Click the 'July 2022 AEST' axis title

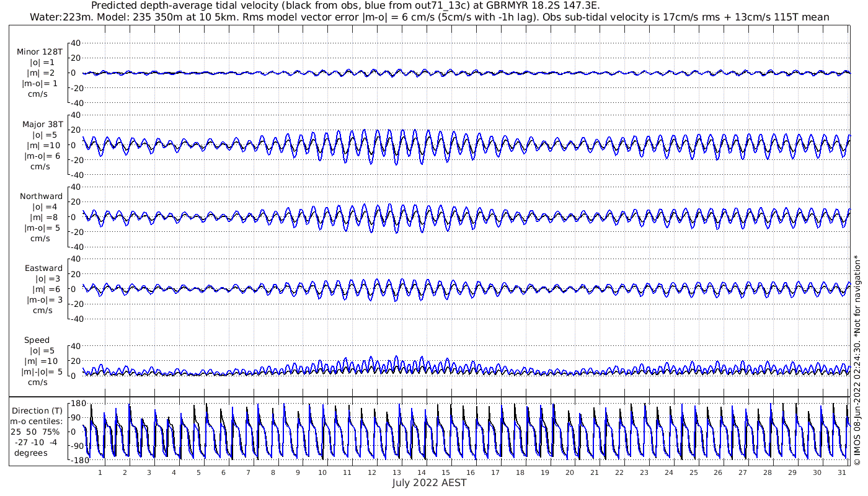(x=429, y=483)
